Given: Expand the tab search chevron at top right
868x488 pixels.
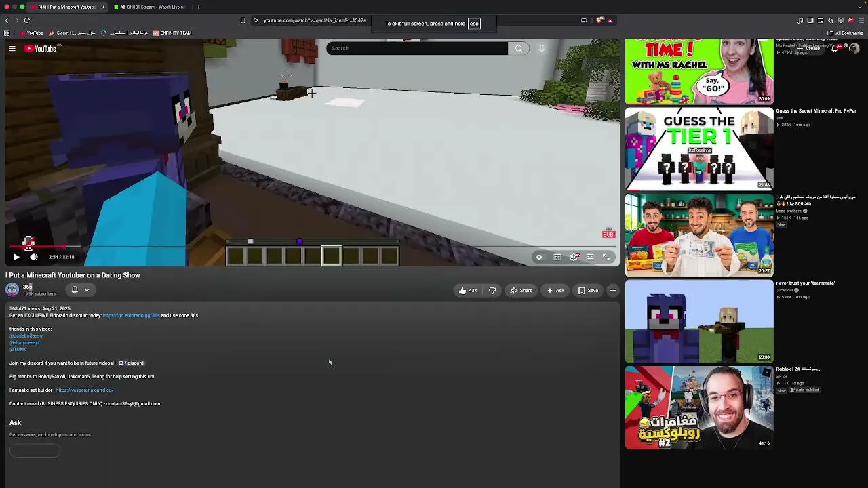Looking at the screenshot, I should 861,7.
